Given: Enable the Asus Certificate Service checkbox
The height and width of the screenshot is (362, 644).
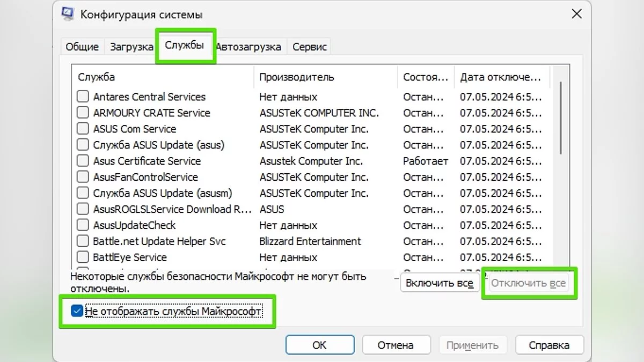Looking at the screenshot, I should coord(83,161).
